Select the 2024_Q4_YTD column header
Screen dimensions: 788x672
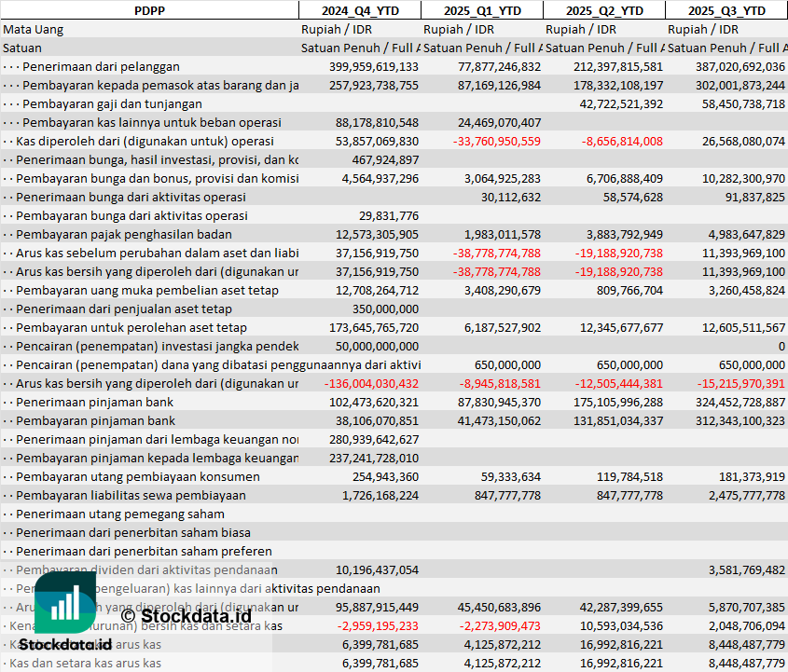click(359, 10)
